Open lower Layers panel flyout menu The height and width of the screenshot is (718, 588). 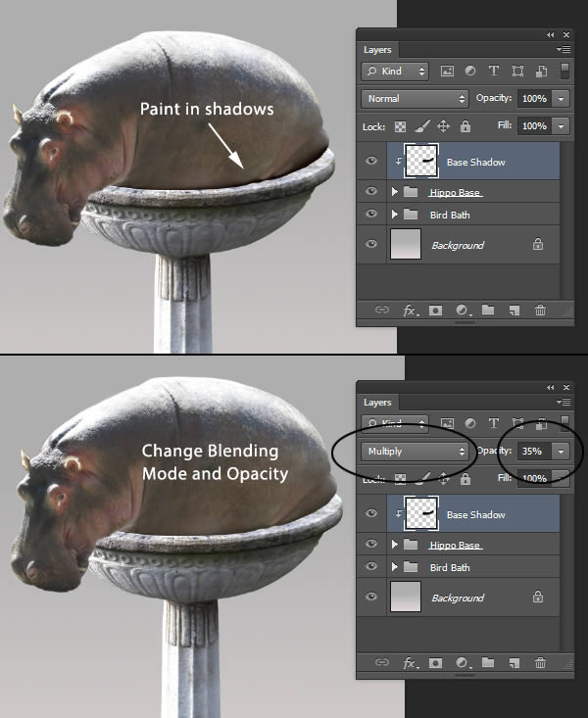[563, 402]
